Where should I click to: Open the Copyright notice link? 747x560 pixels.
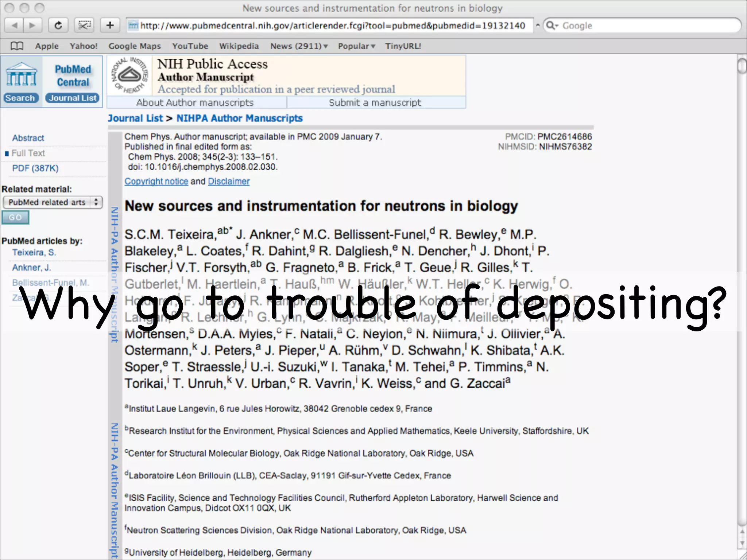tap(156, 181)
